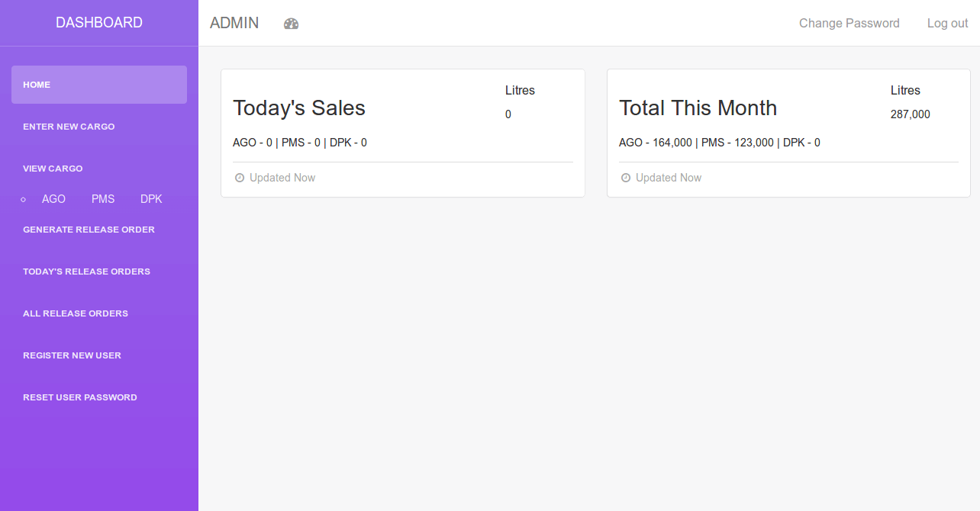Screen dimensions: 980x511
Task: View PMS cargo from the submenu
Action: click(103, 199)
